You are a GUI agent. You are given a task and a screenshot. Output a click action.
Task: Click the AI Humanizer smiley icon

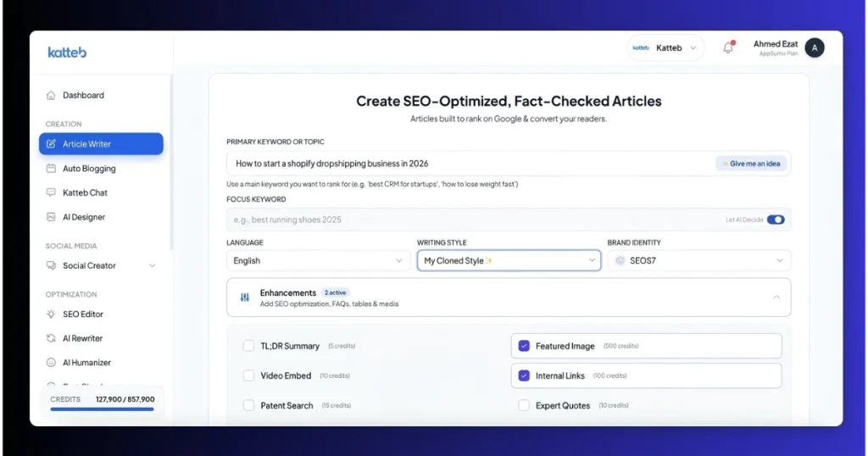click(51, 363)
